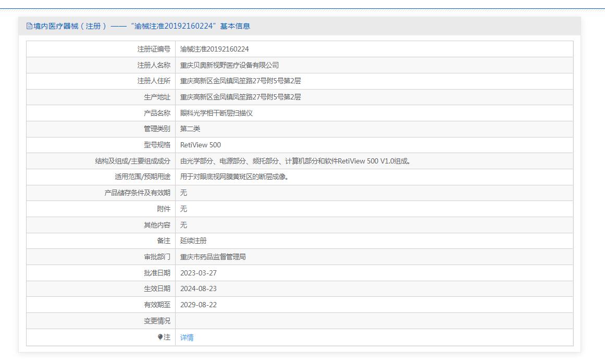Click the 生产地址 address value
Image resolution: width=605 pixels, height=364 pixels.
point(240,97)
